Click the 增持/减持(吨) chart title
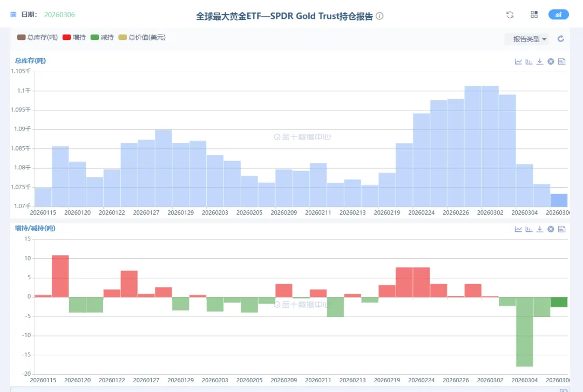 (x=35, y=228)
